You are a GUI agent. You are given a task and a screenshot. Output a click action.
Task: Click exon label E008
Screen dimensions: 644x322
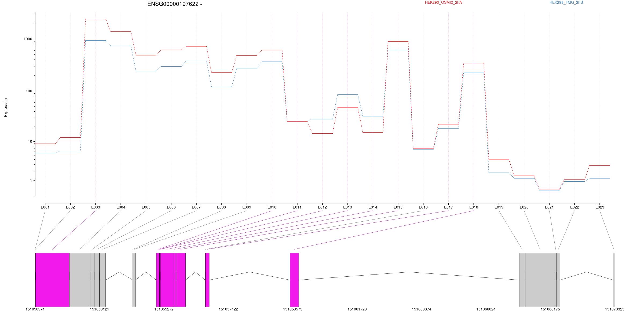pos(221,207)
